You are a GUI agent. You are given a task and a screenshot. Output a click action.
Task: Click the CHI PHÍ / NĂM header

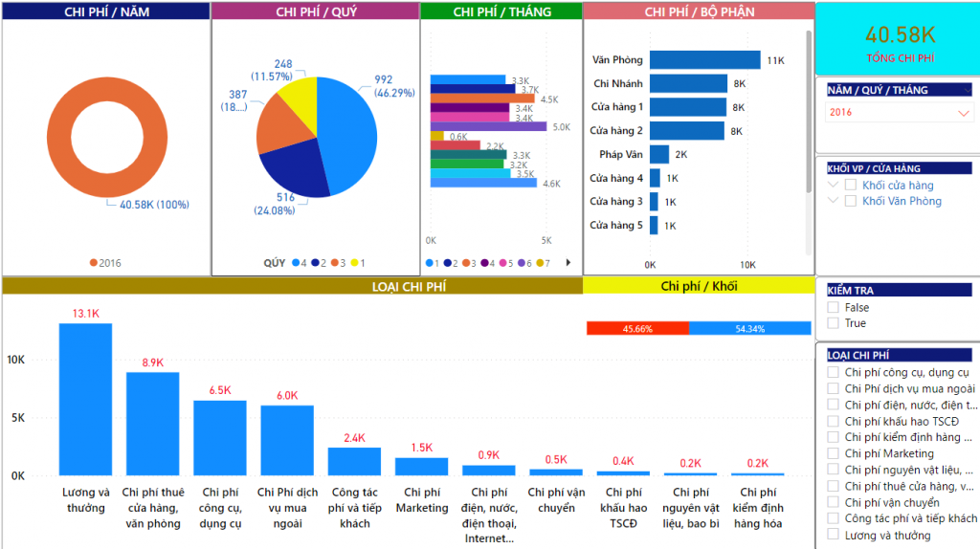click(x=106, y=11)
